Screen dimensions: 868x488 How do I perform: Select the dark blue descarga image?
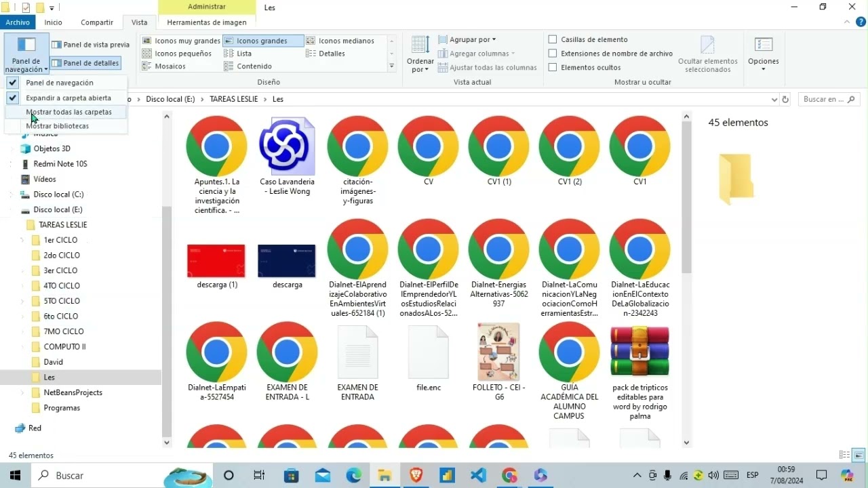point(287,261)
